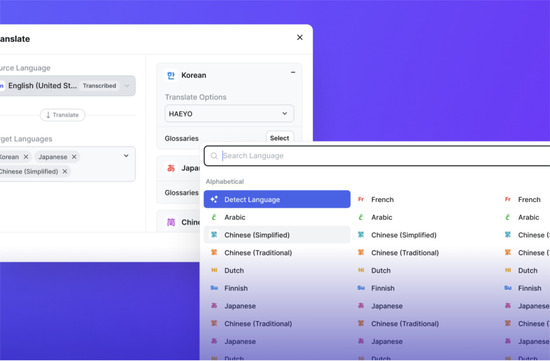Open the English (United States) source language dropdown
This screenshot has width=550, height=361.
coord(67,86)
